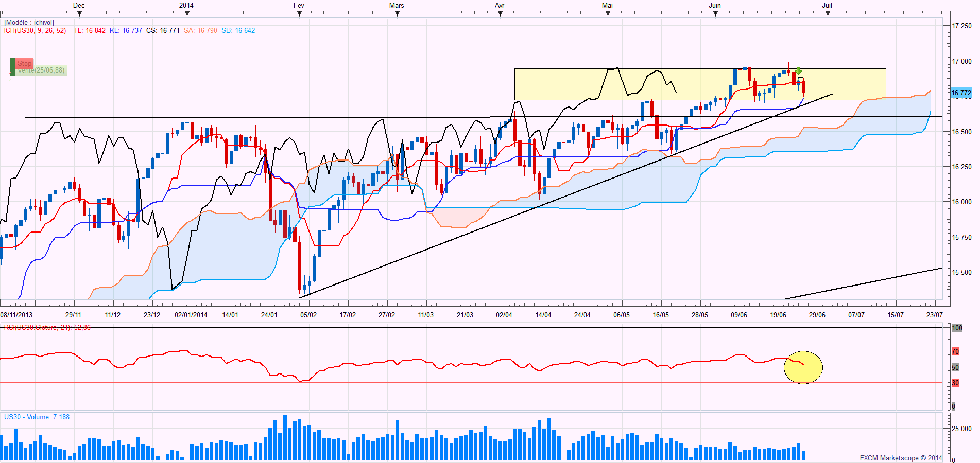Screen dimensions: 980x463
Task: Click the RSI 70 level tag
Action: (x=955, y=351)
